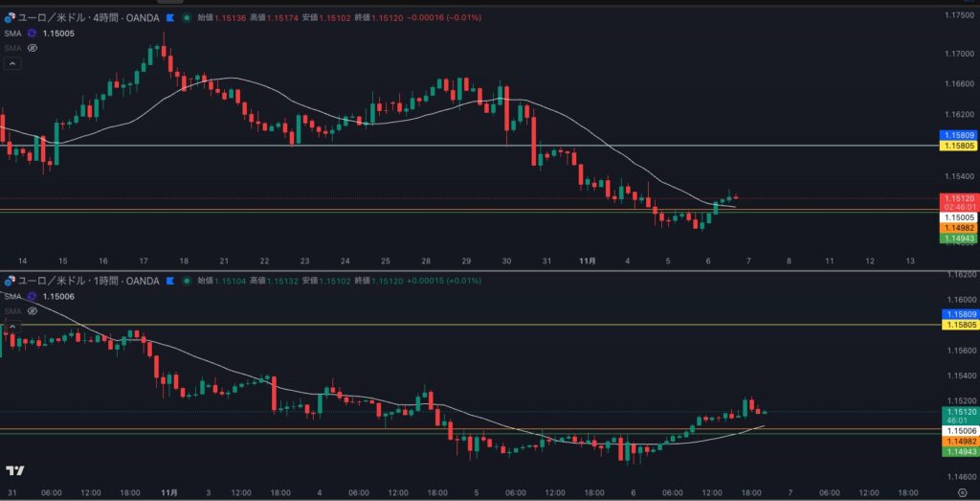This screenshot has width=980, height=501.
Task: Select the ユーロ/米ドル 1時間 chart title
Action: pos(88,281)
